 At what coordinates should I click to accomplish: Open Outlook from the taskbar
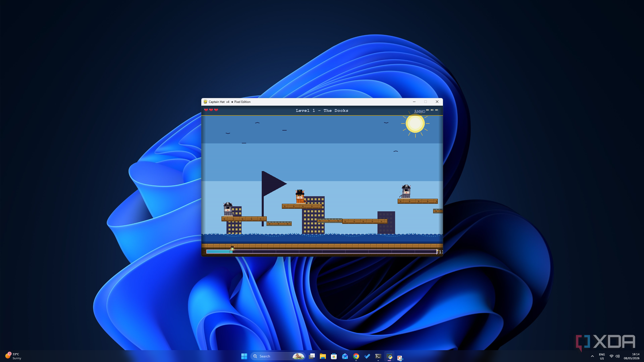coord(345,356)
